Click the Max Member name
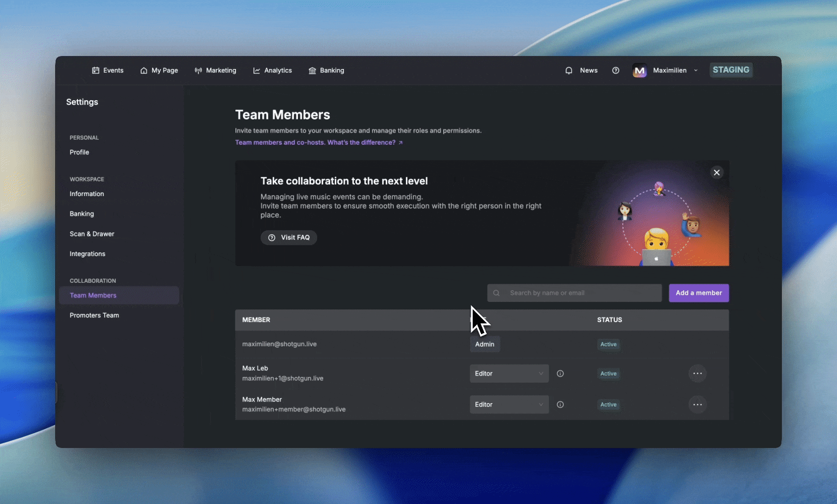 pos(262,399)
